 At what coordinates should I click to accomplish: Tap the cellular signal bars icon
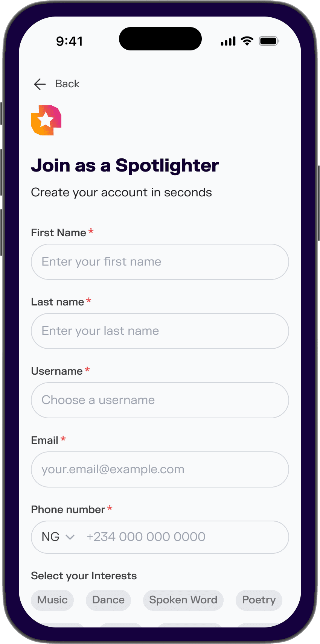228,41
